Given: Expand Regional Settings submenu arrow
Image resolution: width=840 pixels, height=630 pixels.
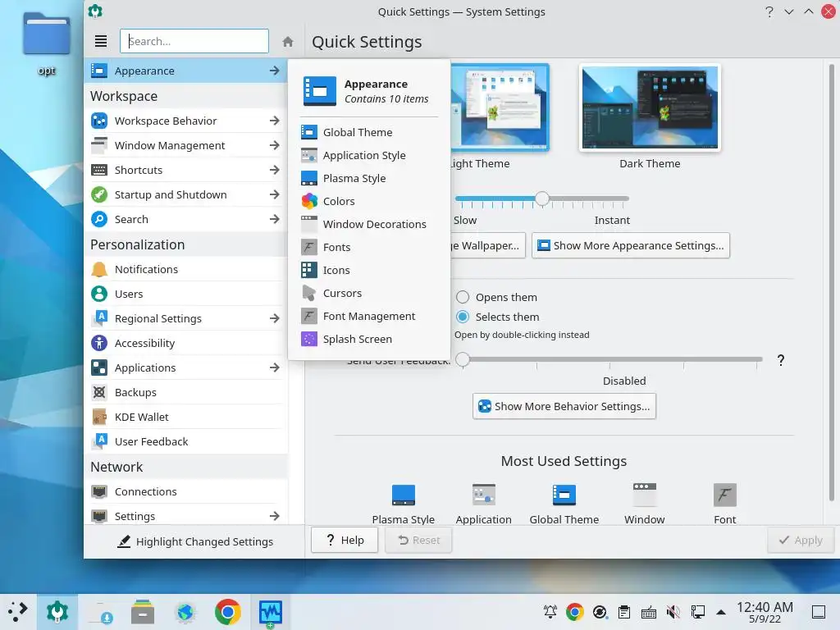Looking at the screenshot, I should (274, 319).
